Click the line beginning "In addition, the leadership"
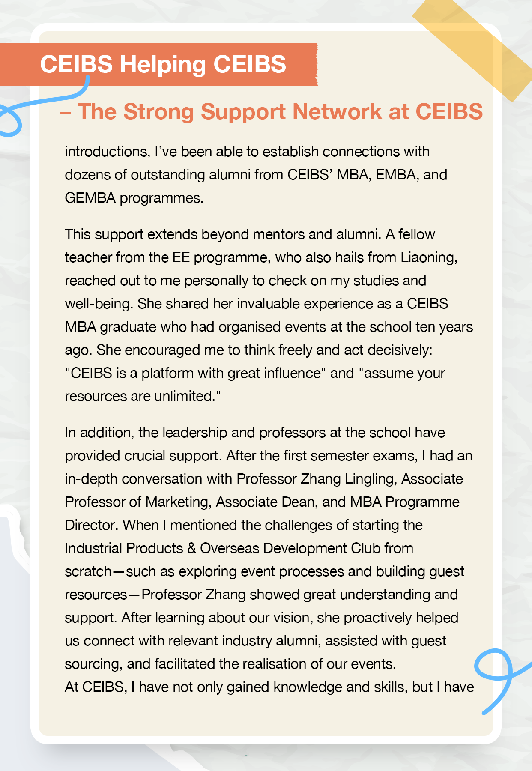Image resolution: width=532 pixels, height=771 pixels. tap(254, 433)
